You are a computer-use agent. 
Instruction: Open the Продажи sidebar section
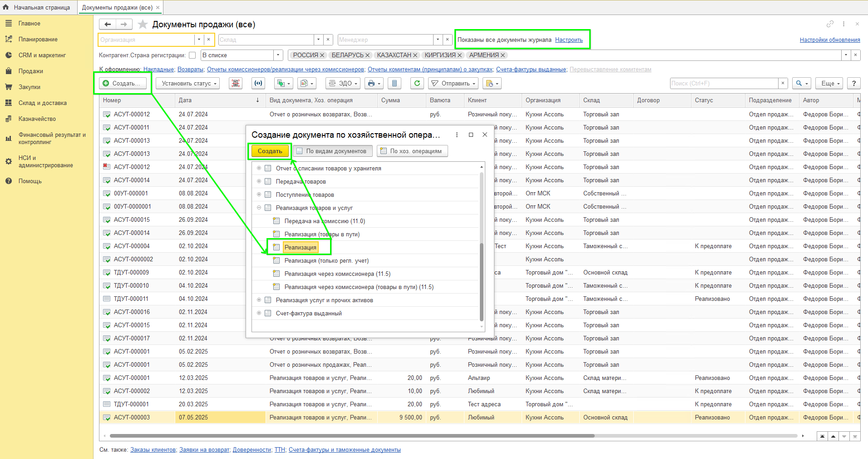(31, 71)
